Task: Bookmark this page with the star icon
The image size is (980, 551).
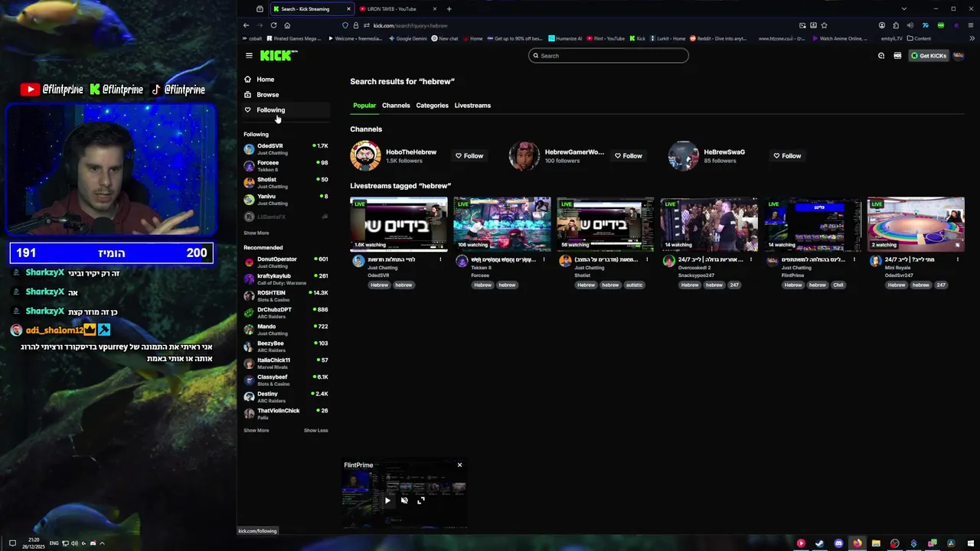Action: pyautogui.click(x=824, y=25)
